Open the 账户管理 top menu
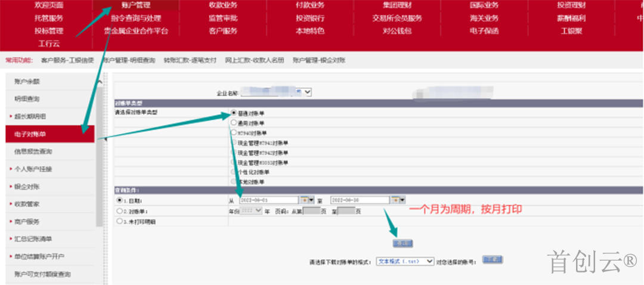Screen dimensions: 644x285 click(x=136, y=5)
